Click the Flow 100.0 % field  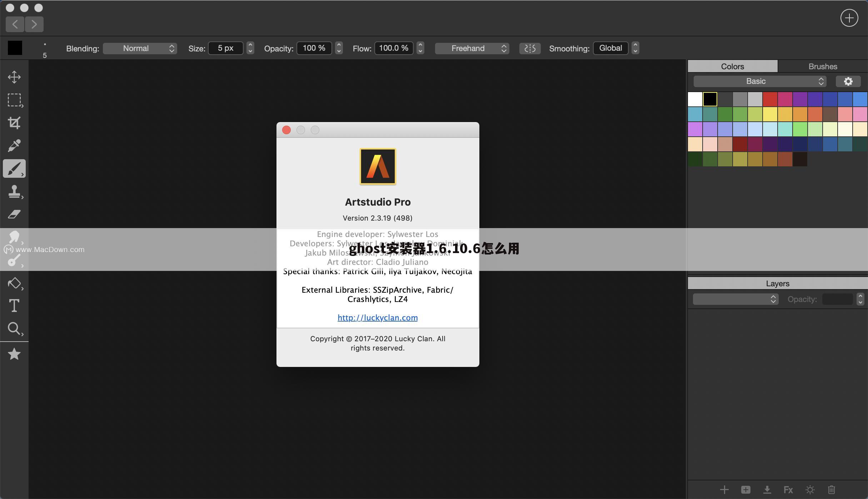pos(394,48)
